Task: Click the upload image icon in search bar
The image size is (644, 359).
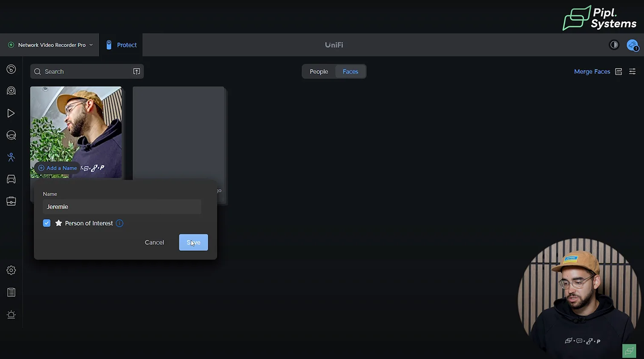Action: pos(136,72)
